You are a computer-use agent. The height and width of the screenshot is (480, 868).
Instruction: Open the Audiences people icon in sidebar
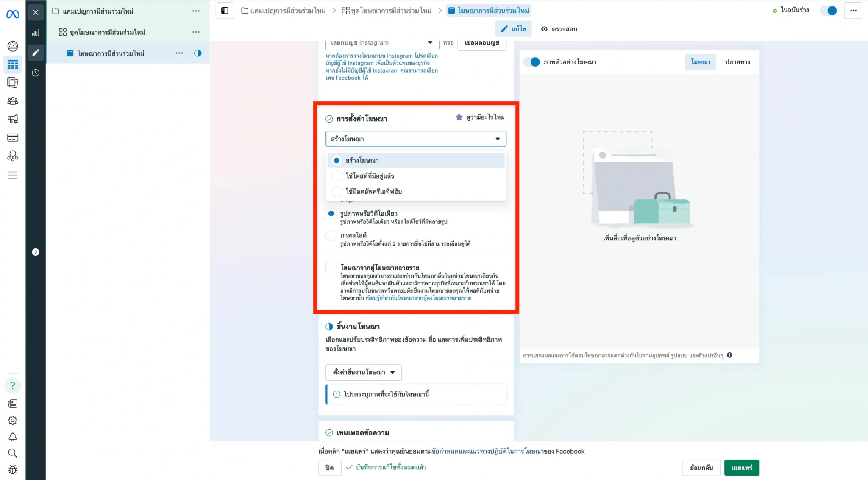(13, 101)
